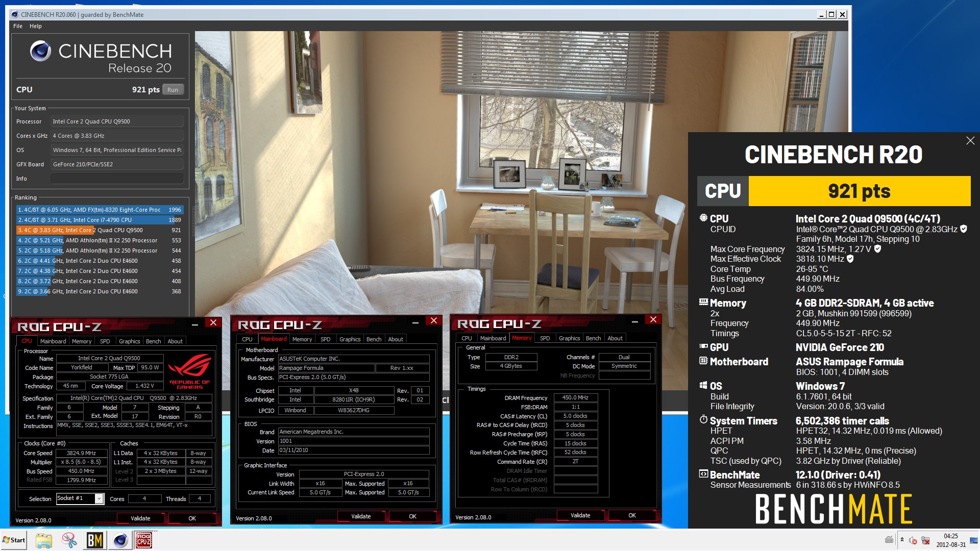Click the CPU chip icon in BenchMate
The width and height of the screenshot is (980, 551).
(x=703, y=218)
